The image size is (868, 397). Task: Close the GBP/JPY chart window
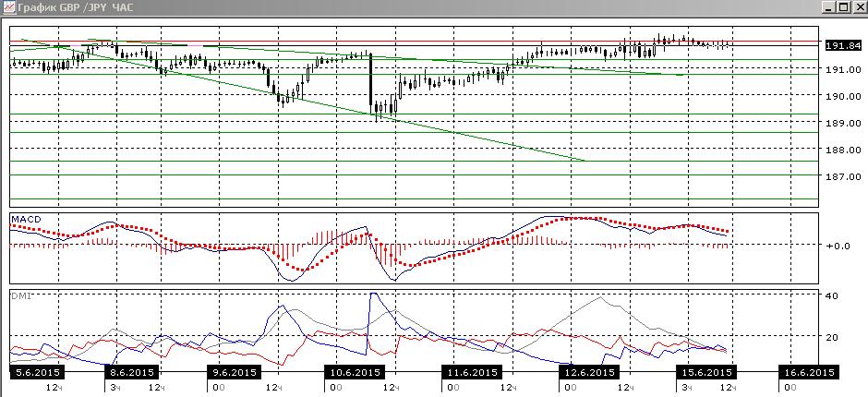point(858,7)
